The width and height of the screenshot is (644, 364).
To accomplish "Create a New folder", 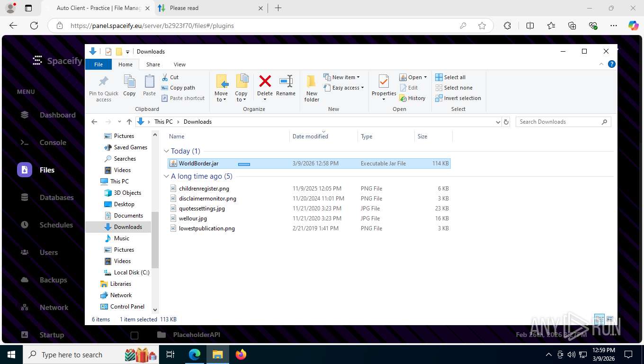I will click(312, 88).
